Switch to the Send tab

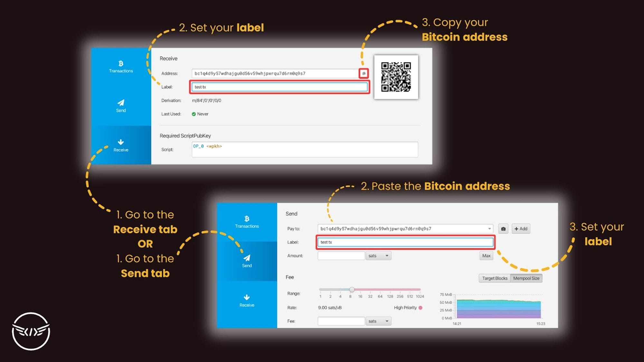point(246,260)
